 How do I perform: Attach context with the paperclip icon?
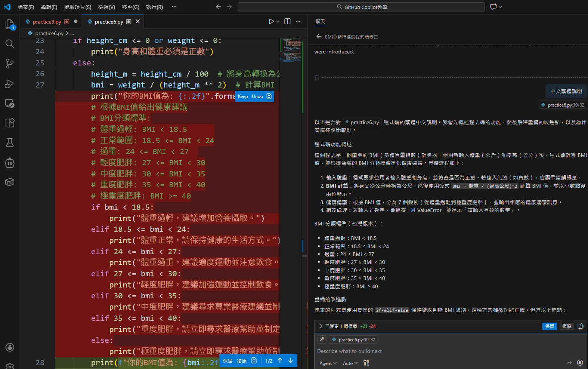click(322, 339)
